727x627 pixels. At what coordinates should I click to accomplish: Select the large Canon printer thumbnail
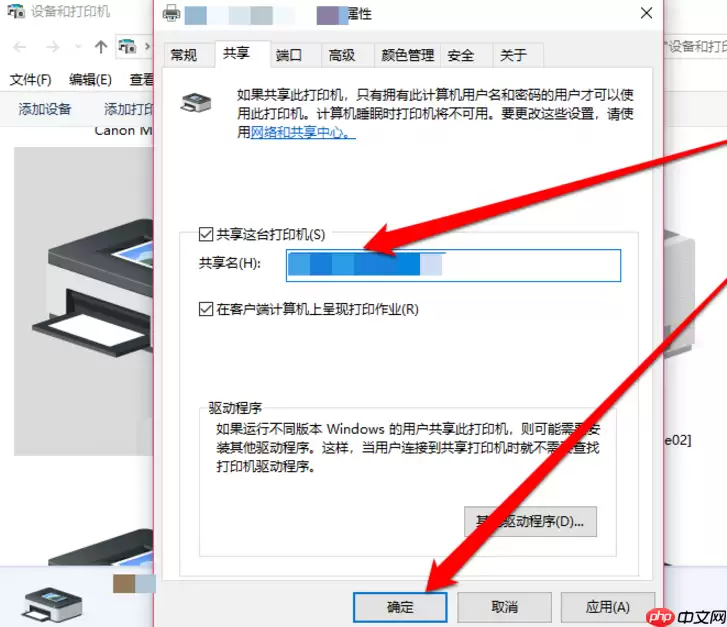coord(83,301)
